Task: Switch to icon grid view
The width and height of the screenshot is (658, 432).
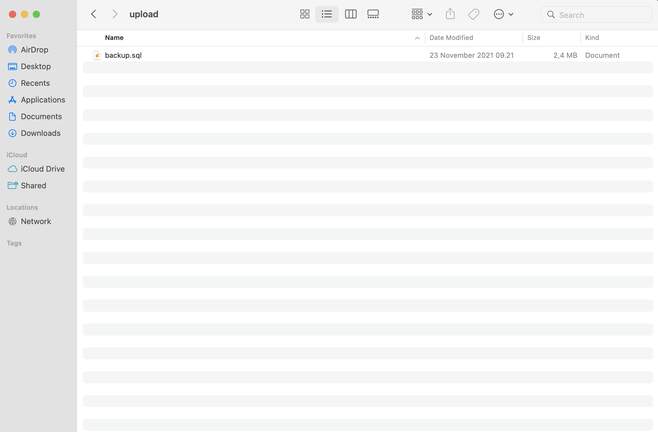Action: 305,14
